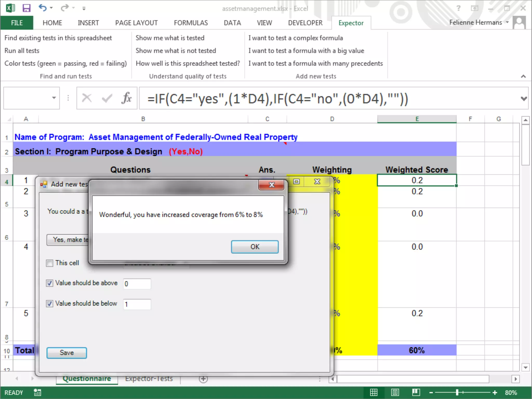Click the Insert Function fx icon
Viewport: 532px width, 399px height.
point(126,98)
